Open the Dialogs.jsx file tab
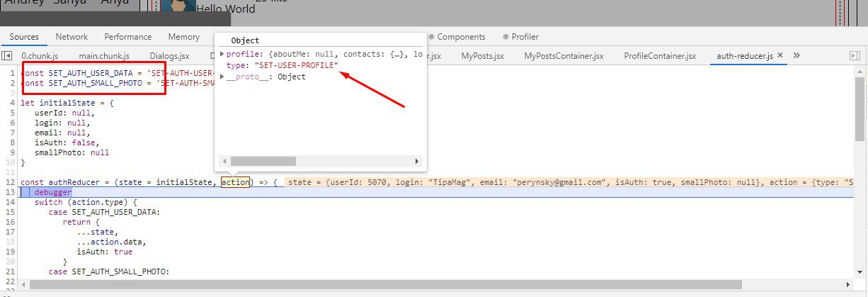The height and width of the screenshot is (297, 868). click(170, 55)
